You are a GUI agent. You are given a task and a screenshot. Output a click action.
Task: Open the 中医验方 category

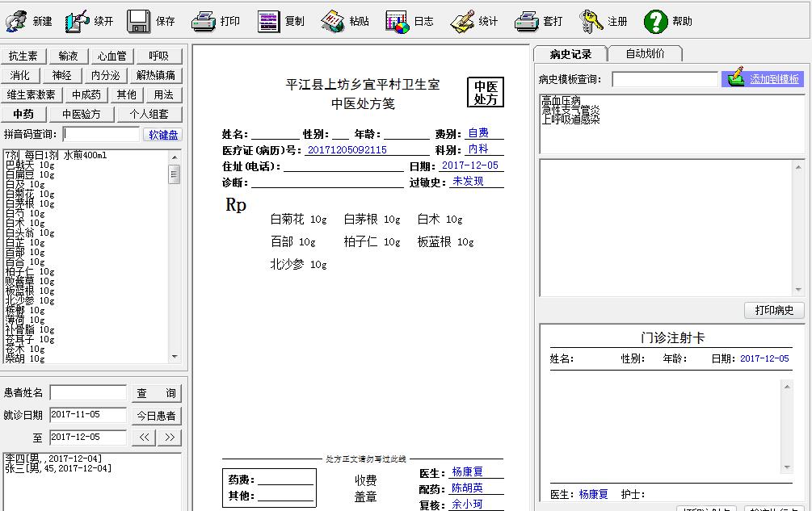click(x=82, y=114)
